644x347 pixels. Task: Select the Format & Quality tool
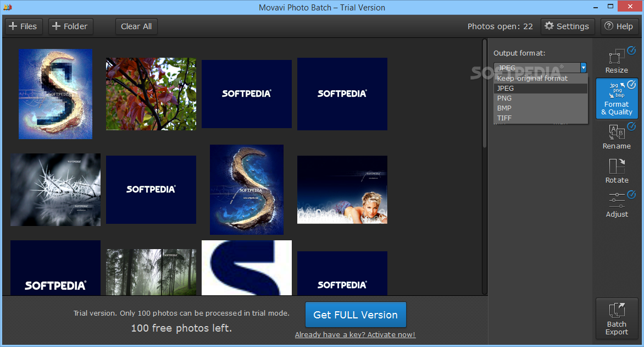pyautogui.click(x=617, y=98)
